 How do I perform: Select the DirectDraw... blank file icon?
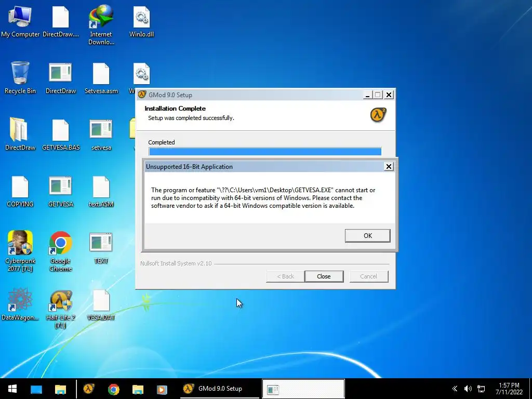coord(61,22)
